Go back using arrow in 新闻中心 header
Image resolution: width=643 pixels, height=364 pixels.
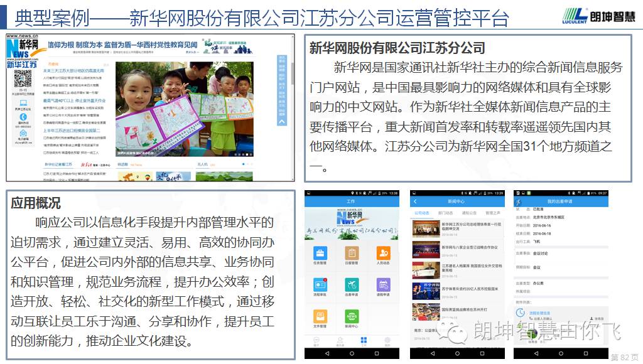click(x=415, y=201)
